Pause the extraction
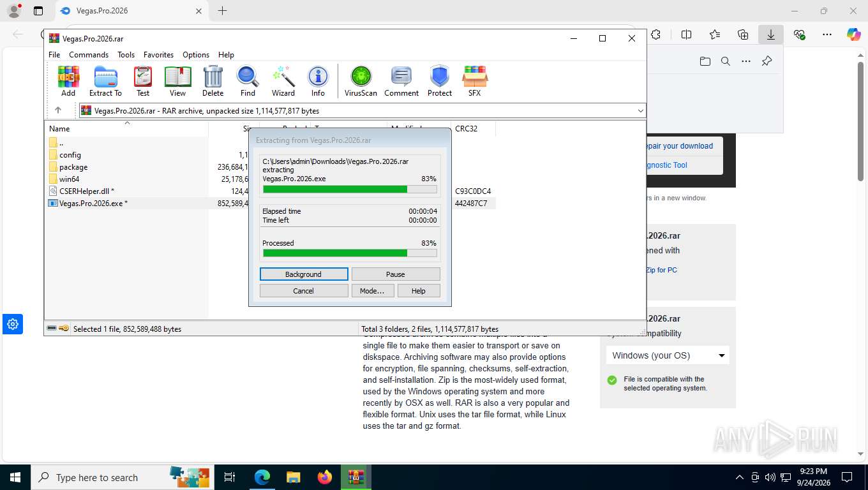 [x=396, y=274]
